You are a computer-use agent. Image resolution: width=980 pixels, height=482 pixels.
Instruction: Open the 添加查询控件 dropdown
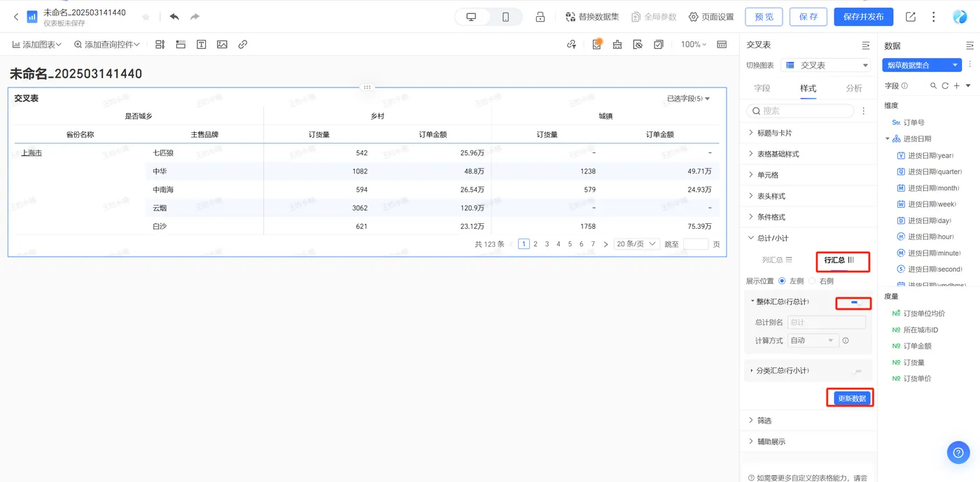[x=107, y=45]
